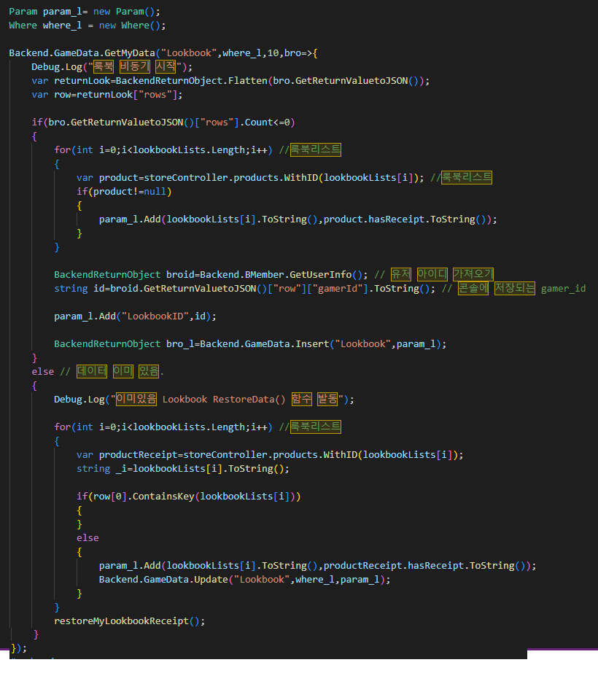This screenshot has height=700, width=598.
Task: Click the line 'param_l.Add("LookbookID",id);'
Action: coord(136,316)
